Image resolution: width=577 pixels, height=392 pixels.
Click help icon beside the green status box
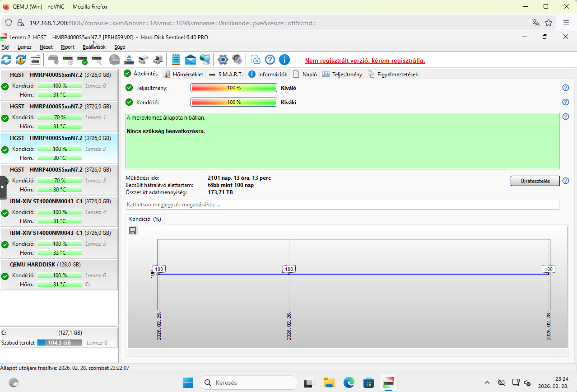tap(565, 117)
